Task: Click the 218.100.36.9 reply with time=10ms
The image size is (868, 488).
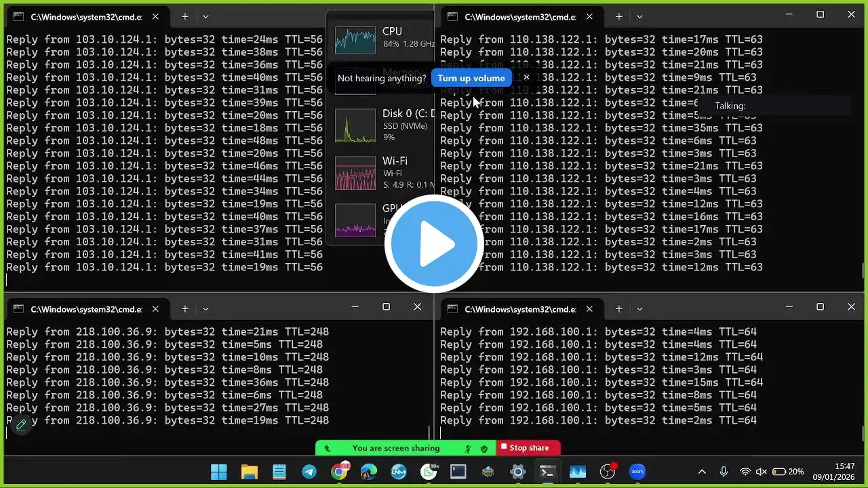Action: pyautogui.click(x=167, y=357)
